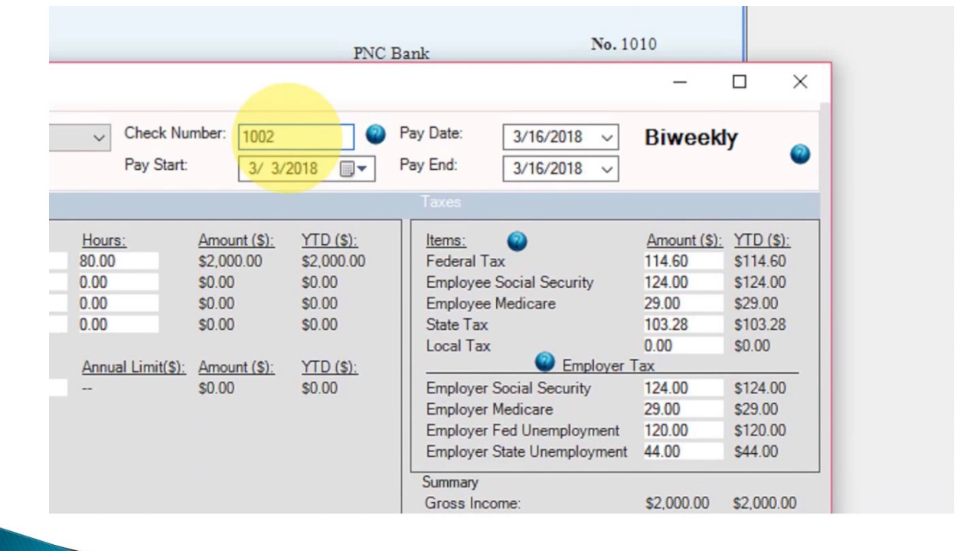Click the Pay Start date field
The image size is (980, 551).
click(306, 169)
